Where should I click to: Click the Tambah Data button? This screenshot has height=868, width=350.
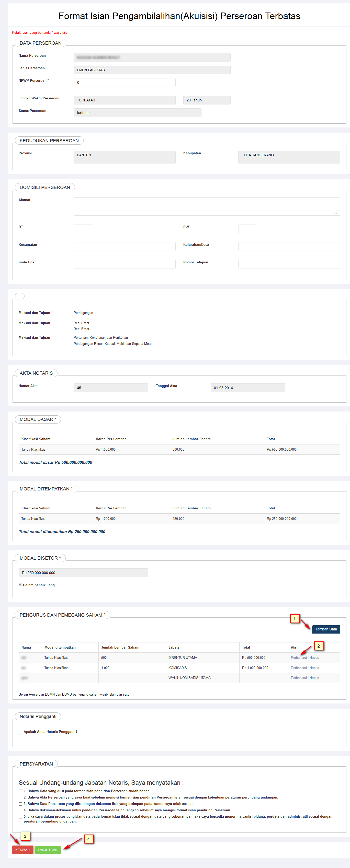point(326,629)
